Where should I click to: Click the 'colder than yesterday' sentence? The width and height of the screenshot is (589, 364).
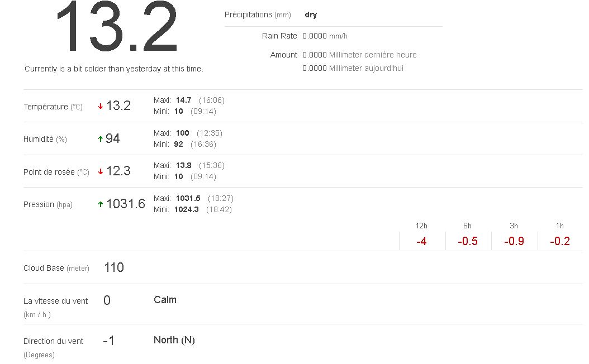pyautogui.click(x=114, y=69)
